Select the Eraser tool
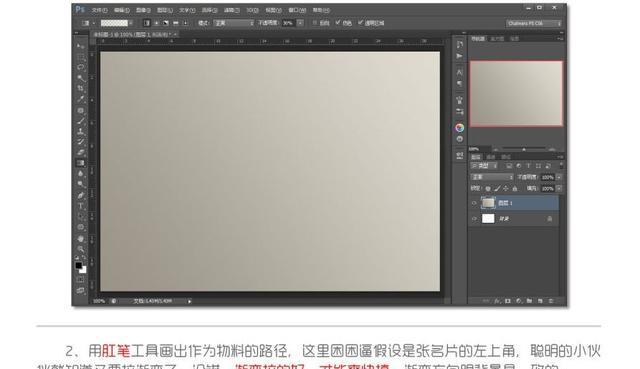Screen dimensions: 640x369 pos(80,152)
